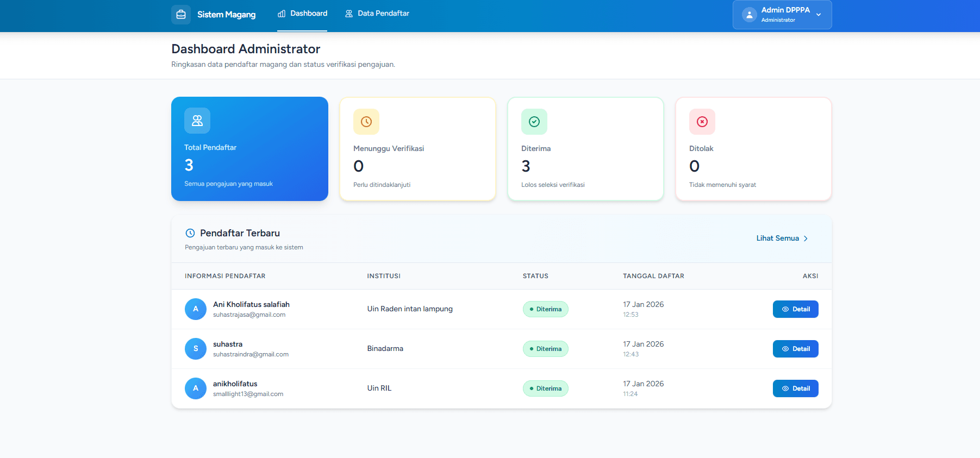Click the Lihat Semua link
This screenshot has width=980, height=458.
(777, 239)
